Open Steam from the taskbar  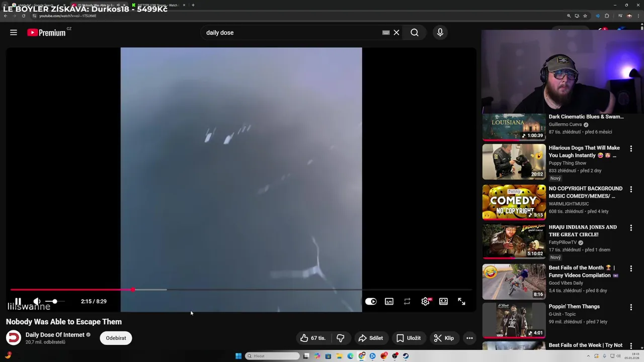coord(406,356)
